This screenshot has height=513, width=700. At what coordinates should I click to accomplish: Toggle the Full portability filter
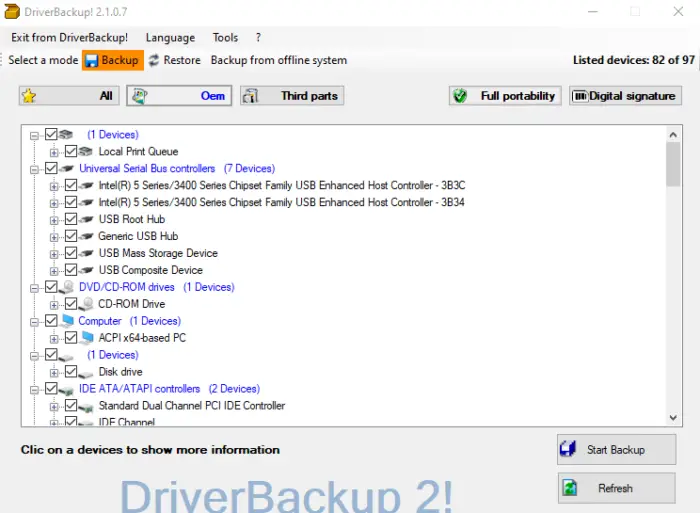point(505,96)
